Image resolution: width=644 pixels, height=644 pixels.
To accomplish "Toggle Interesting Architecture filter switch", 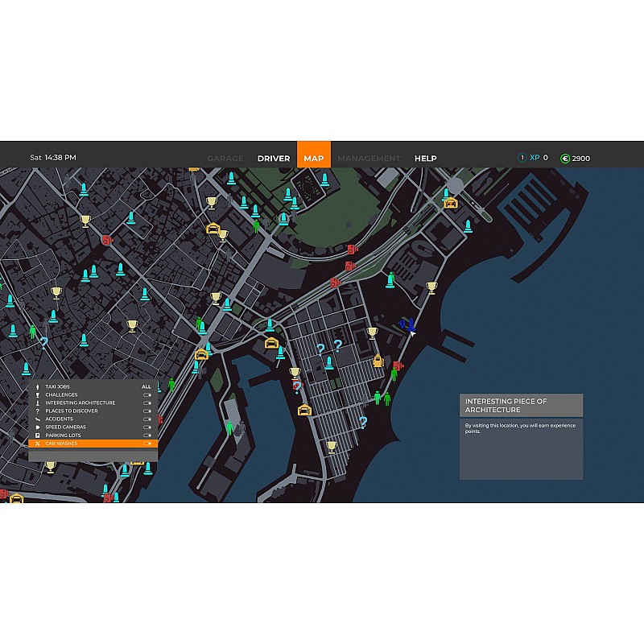I will [x=147, y=403].
